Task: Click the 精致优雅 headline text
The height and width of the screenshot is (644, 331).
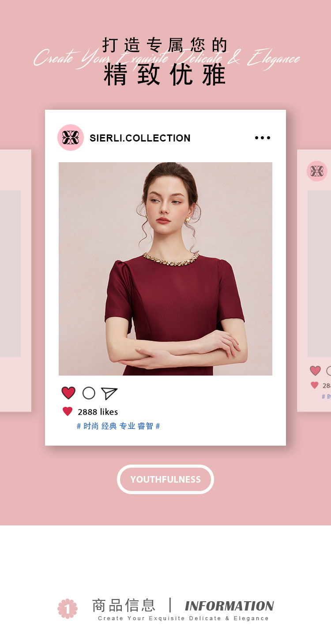Action: click(x=165, y=75)
